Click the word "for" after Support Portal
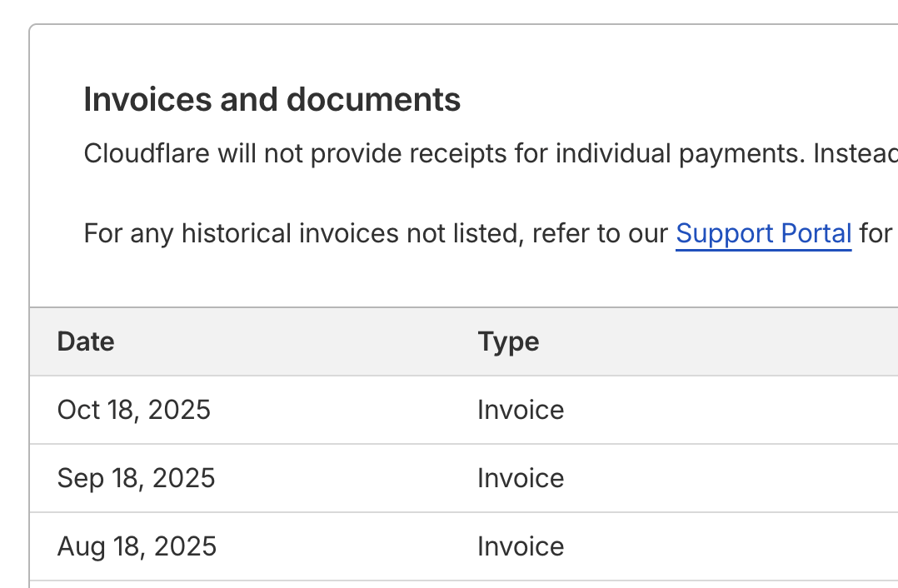This screenshot has width=898, height=588. [x=876, y=233]
